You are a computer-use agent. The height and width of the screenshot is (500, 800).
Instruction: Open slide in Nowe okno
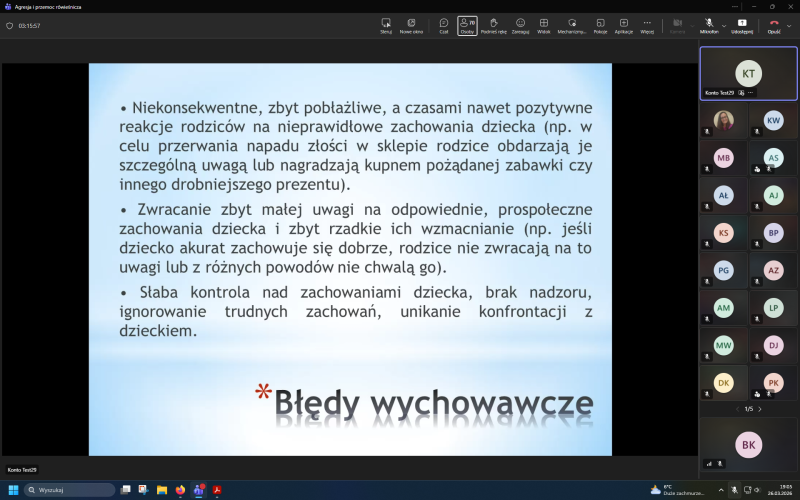pos(411,25)
